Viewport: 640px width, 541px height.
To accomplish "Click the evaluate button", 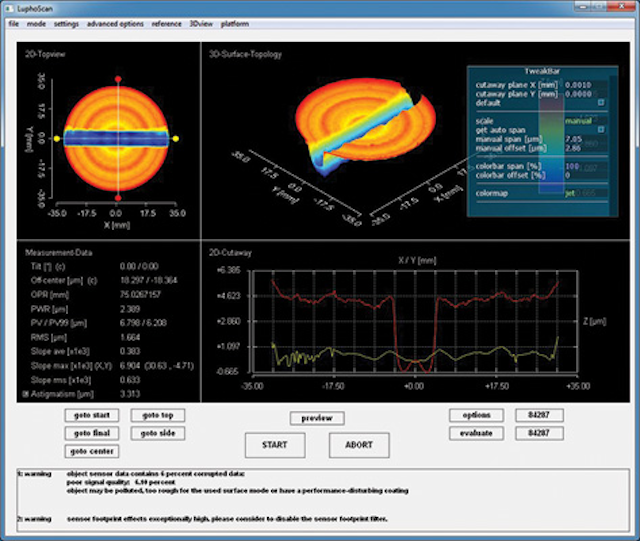I will (x=476, y=433).
